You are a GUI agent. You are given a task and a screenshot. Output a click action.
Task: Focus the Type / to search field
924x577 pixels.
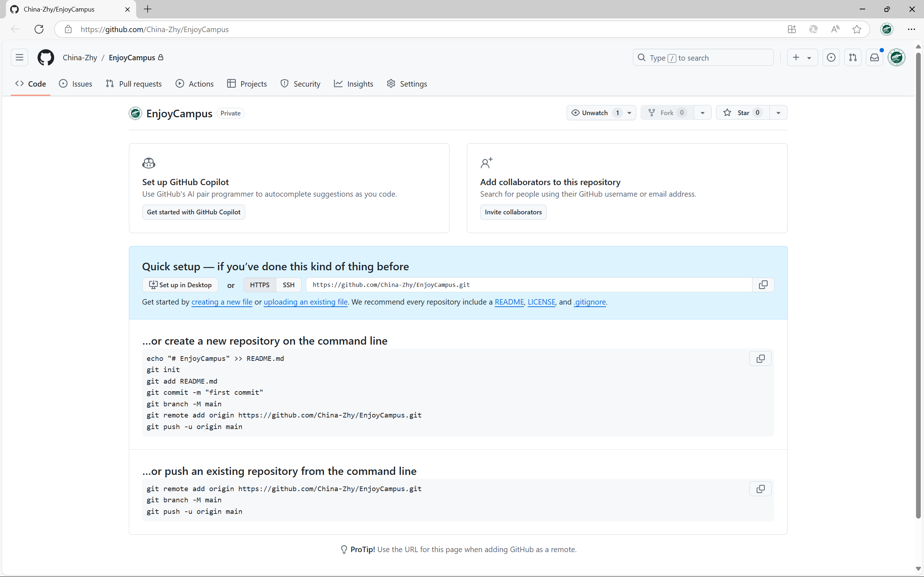pyautogui.click(x=703, y=58)
